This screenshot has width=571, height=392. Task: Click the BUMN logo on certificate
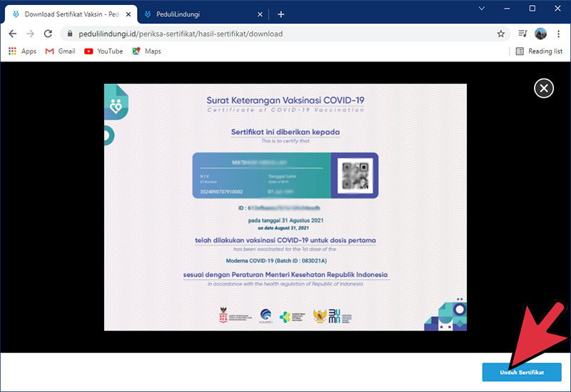pyautogui.click(x=340, y=316)
